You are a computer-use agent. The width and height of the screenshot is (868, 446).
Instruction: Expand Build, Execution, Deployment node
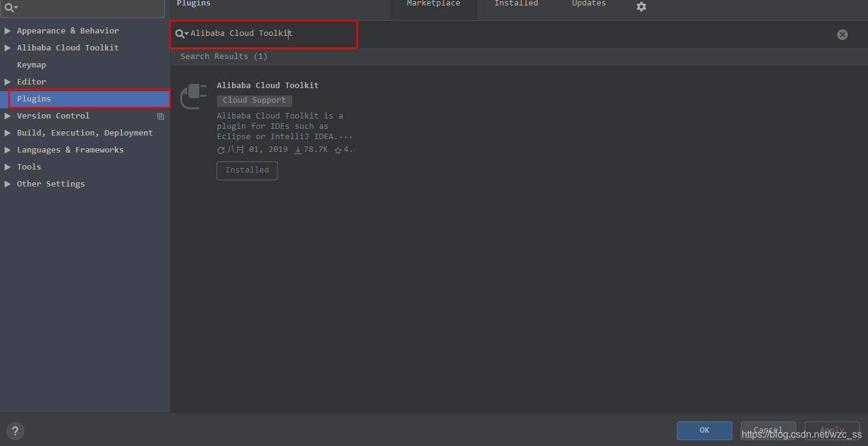pyautogui.click(x=7, y=132)
